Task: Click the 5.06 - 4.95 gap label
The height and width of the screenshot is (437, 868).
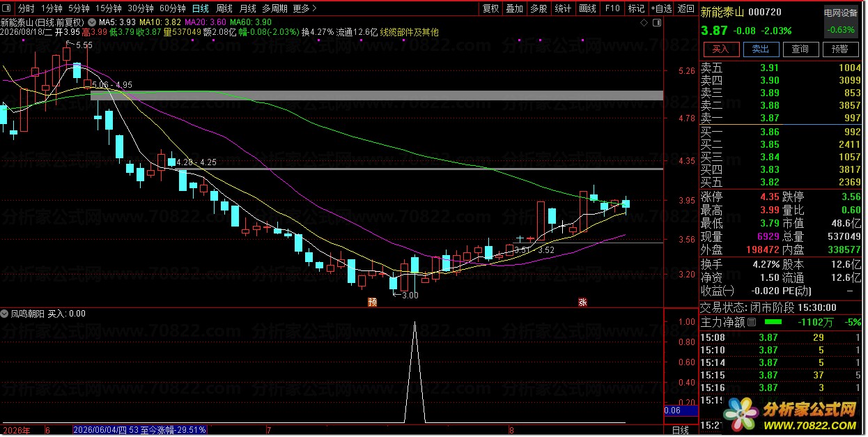Action: [x=112, y=85]
